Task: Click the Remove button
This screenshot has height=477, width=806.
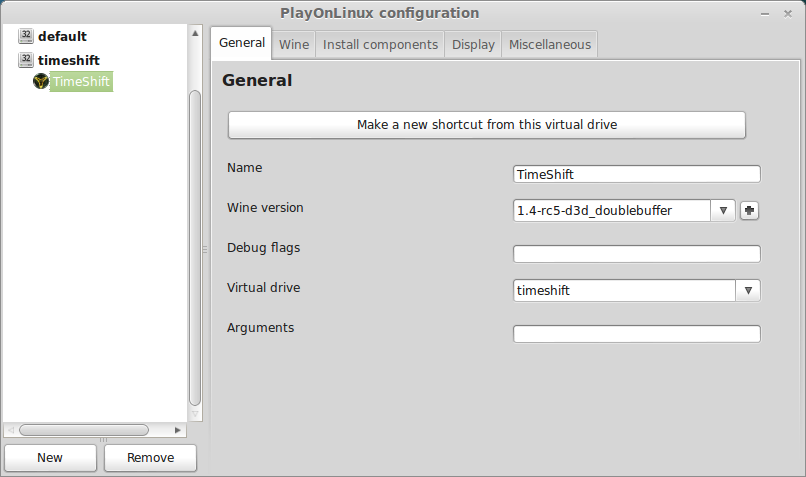Action: 150,457
